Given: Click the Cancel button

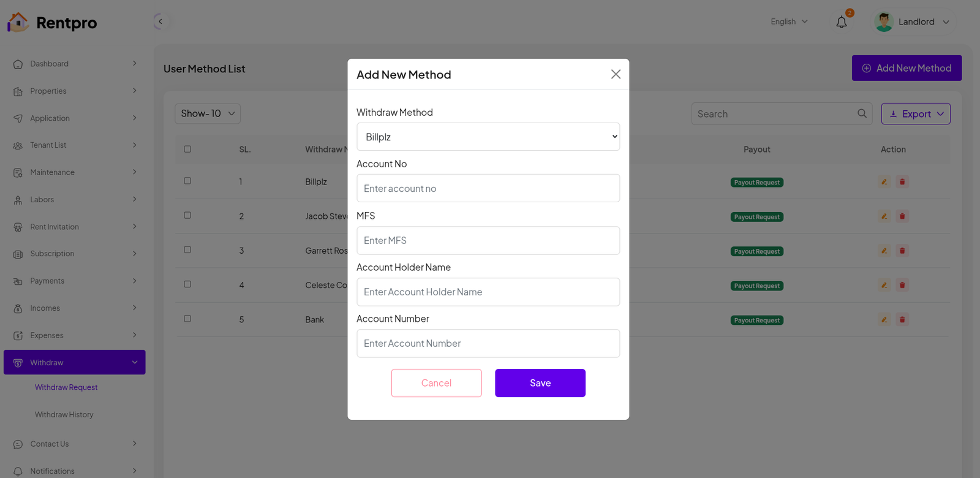Looking at the screenshot, I should coord(436,383).
